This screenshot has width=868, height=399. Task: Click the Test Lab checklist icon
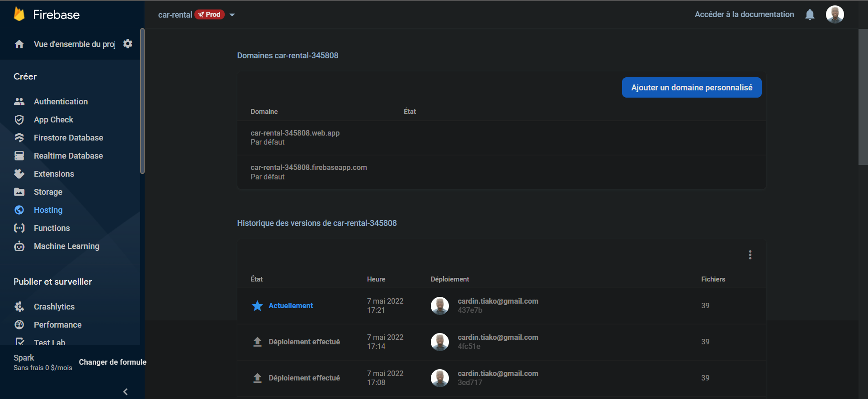19,342
